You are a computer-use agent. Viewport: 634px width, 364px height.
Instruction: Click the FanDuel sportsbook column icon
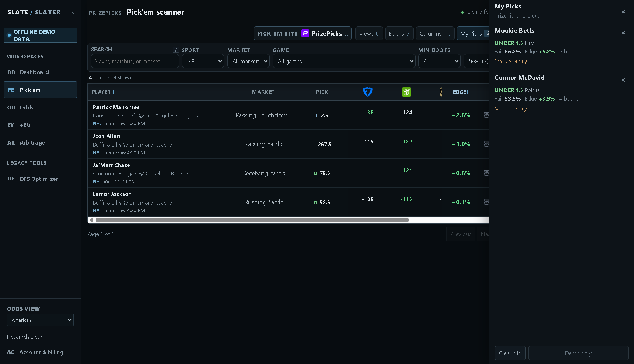click(x=368, y=92)
